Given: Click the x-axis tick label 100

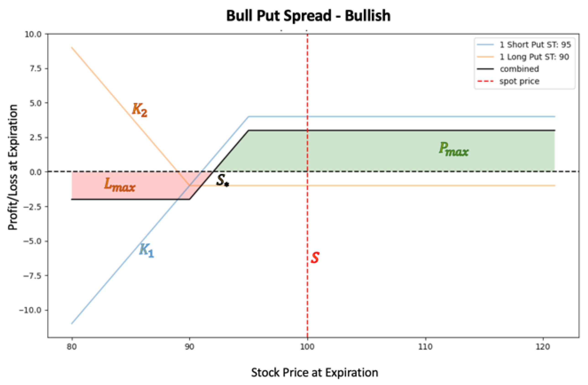Looking at the screenshot, I should 307,347.
